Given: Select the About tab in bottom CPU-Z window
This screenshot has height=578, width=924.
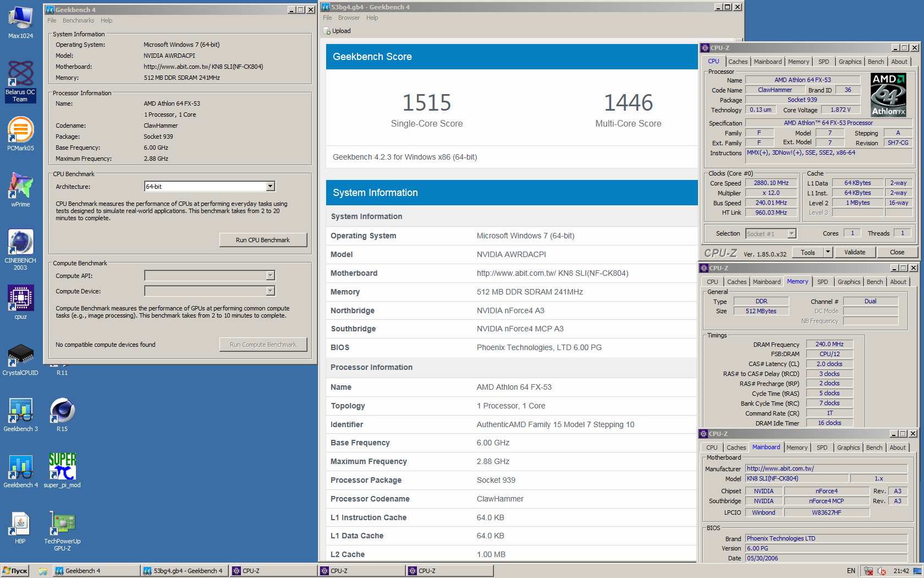Looking at the screenshot, I should [897, 448].
